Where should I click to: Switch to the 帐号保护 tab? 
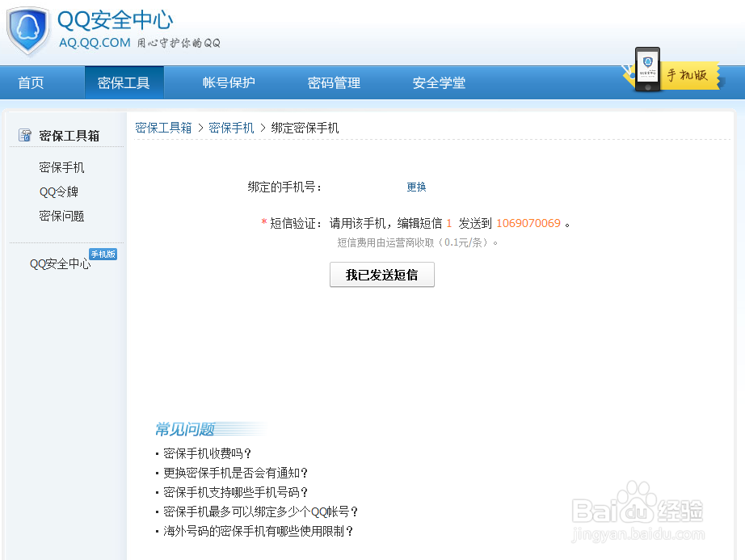228,82
